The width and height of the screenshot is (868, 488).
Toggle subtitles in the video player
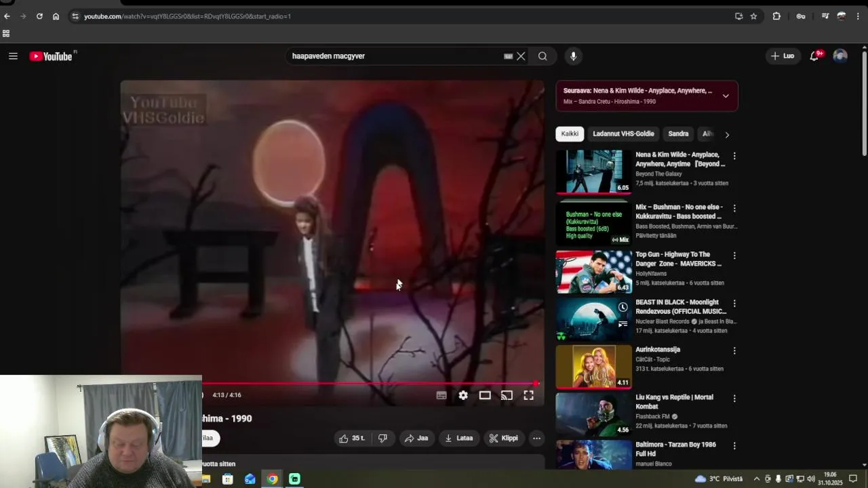(x=441, y=395)
